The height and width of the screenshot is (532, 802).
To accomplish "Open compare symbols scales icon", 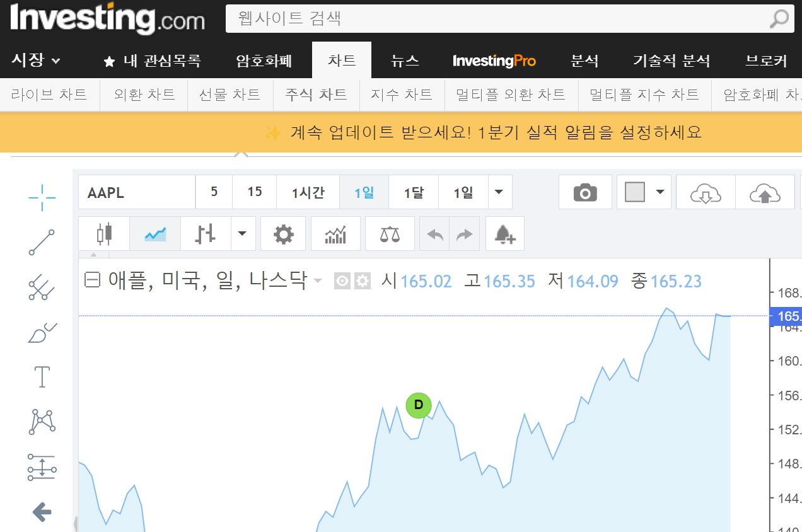I will [390, 234].
